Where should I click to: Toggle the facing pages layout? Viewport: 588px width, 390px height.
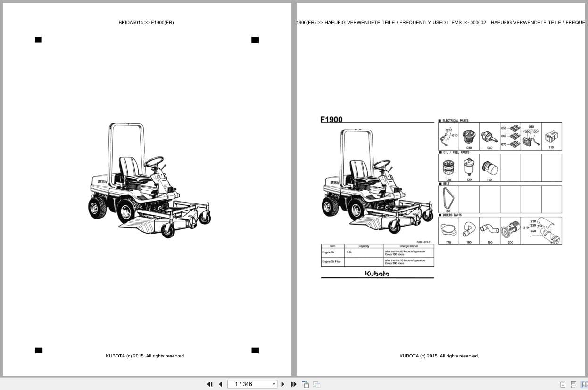click(x=584, y=384)
